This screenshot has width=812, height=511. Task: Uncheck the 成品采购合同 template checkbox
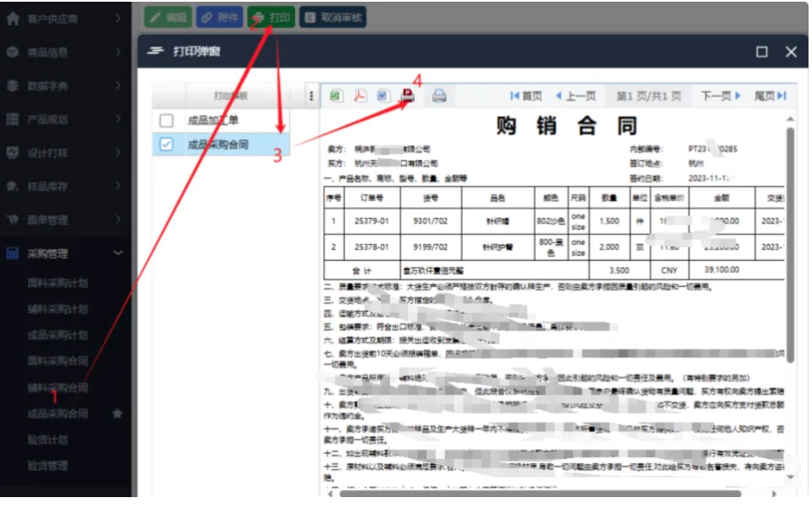[x=167, y=145]
